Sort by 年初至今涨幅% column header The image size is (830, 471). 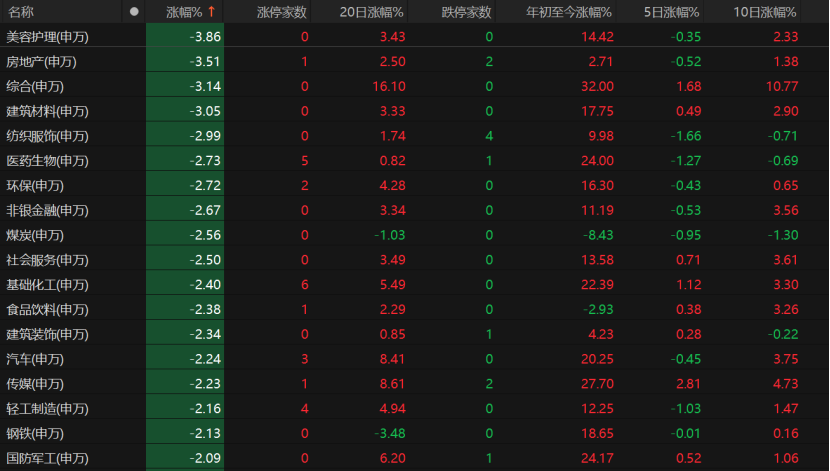[569, 12]
